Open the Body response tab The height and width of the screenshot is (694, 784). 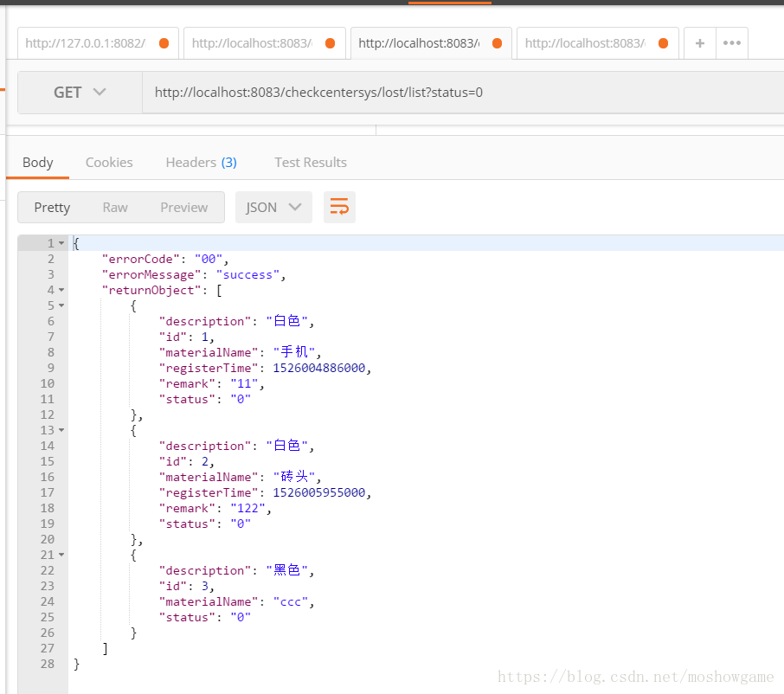(37, 163)
